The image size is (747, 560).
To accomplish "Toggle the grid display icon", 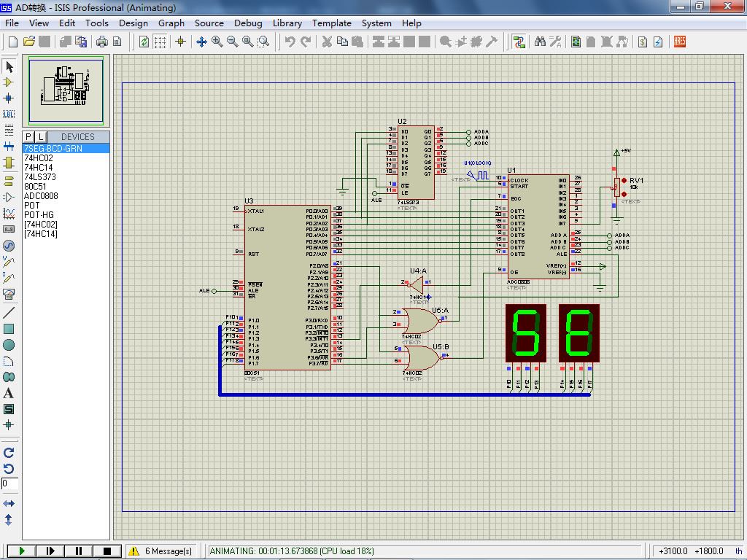I will tap(160, 42).
